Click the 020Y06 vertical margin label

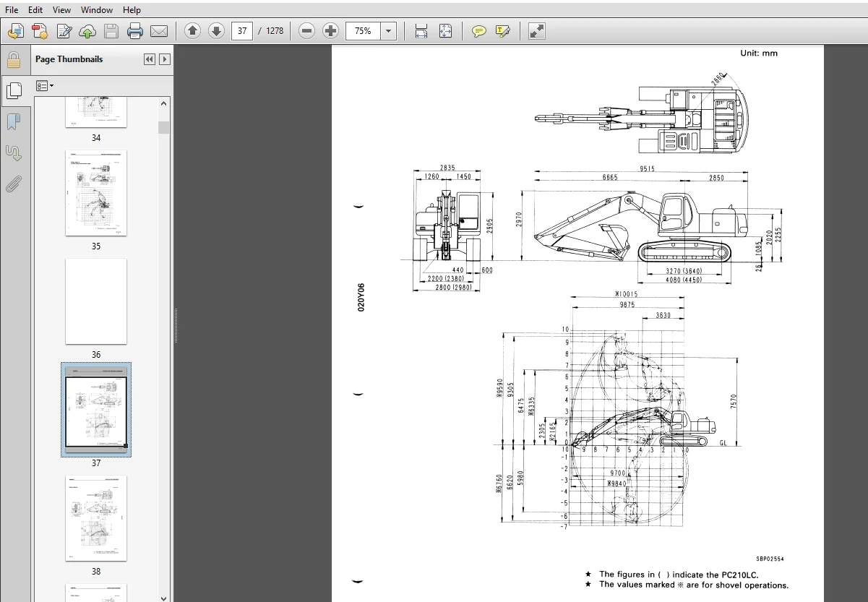pos(361,297)
